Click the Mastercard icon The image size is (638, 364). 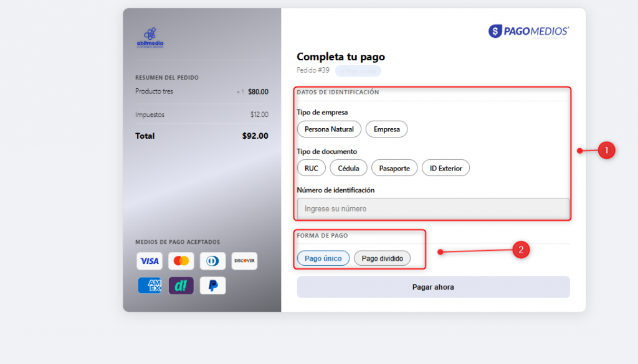(181, 261)
